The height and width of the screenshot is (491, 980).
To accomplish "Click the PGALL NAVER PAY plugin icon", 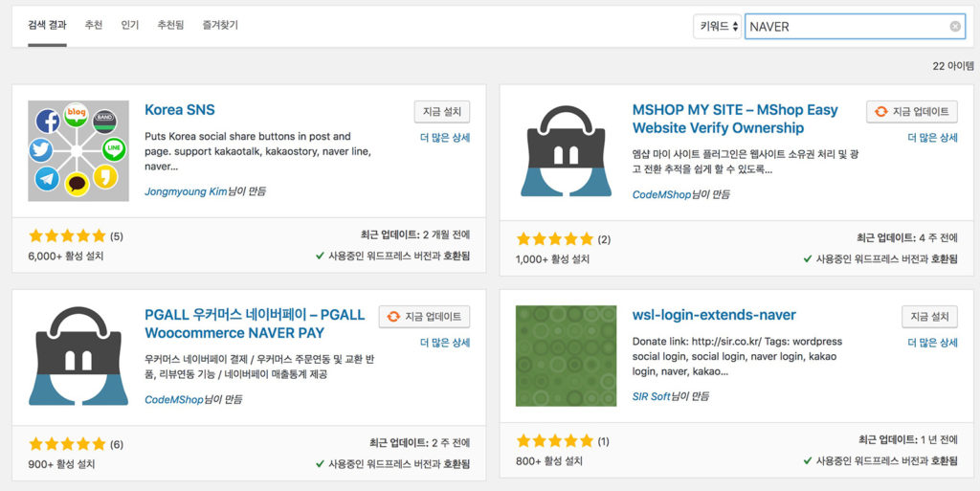I will coord(78,356).
